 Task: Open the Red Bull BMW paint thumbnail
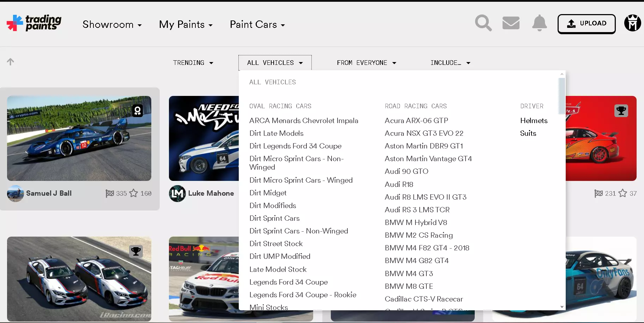[204, 279]
